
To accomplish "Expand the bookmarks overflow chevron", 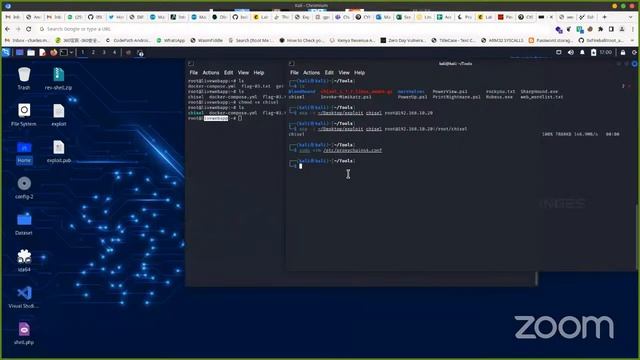I will (x=632, y=40).
